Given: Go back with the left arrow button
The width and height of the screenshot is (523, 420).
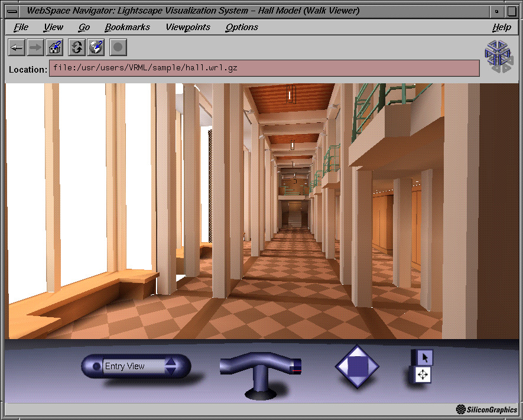Looking at the screenshot, I should [17, 47].
